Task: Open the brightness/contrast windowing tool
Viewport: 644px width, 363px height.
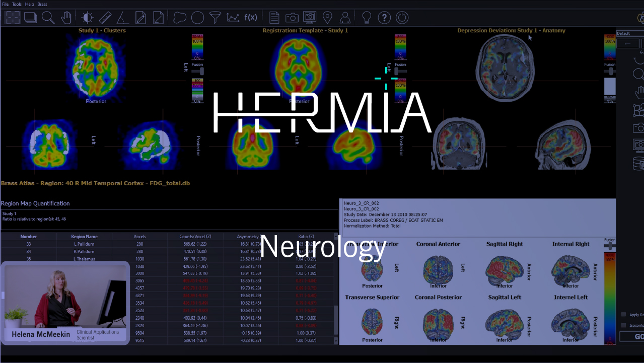Action: pyautogui.click(x=88, y=18)
